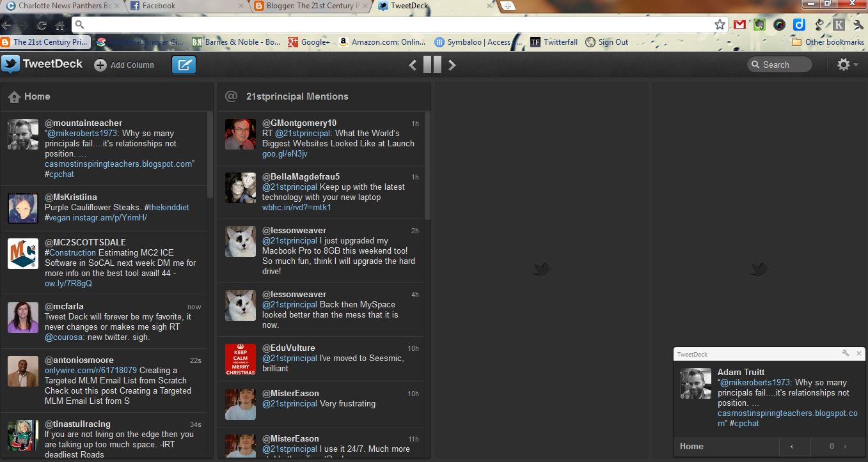Click the browser back arrow
Screen dimensions: 868x462
click(6, 26)
